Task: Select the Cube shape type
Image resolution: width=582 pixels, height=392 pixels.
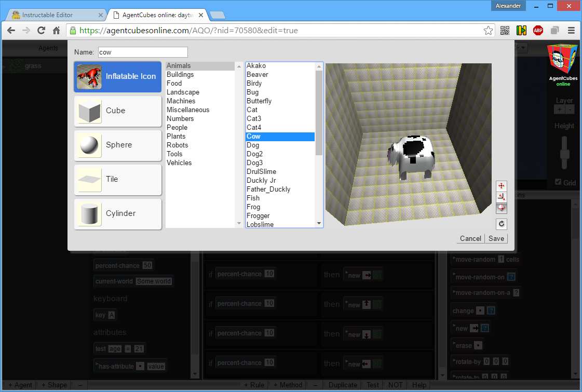Action: point(118,111)
